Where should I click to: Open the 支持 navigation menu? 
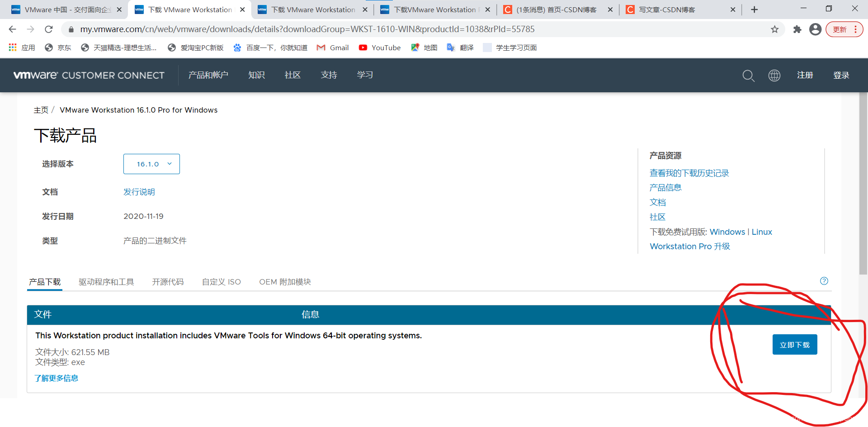(x=329, y=75)
